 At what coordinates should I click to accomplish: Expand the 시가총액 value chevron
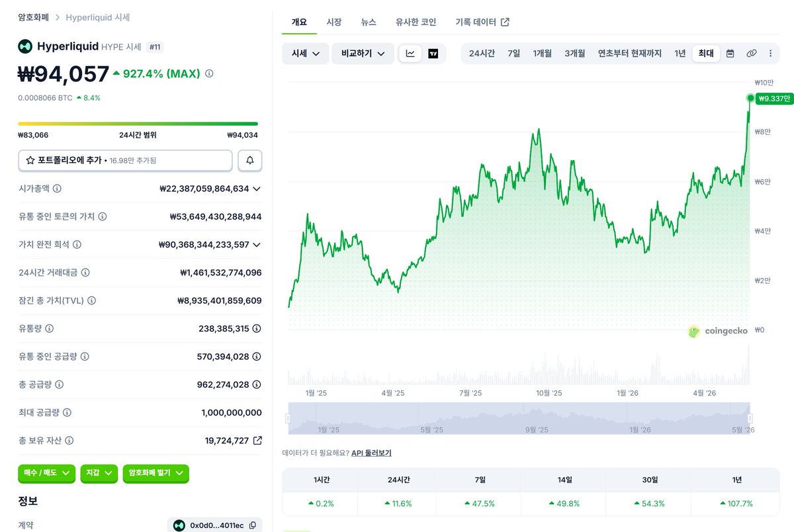tap(257, 189)
